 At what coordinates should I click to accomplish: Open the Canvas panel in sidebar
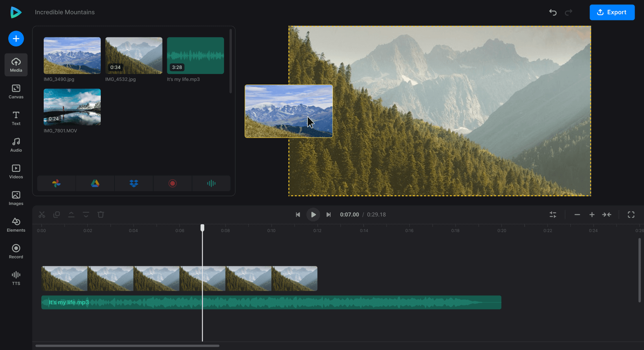(x=16, y=92)
